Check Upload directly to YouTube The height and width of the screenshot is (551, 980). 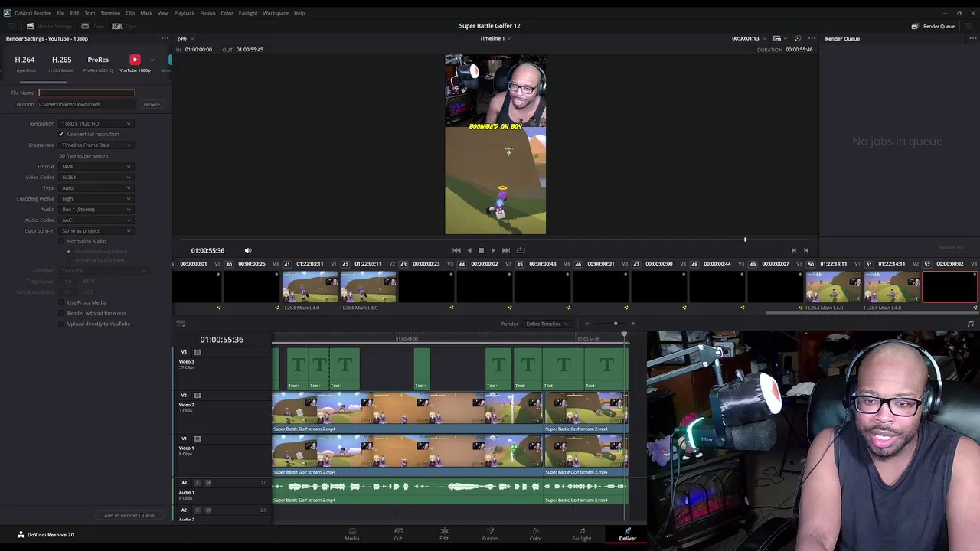pyautogui.click(x=61, y=324)
